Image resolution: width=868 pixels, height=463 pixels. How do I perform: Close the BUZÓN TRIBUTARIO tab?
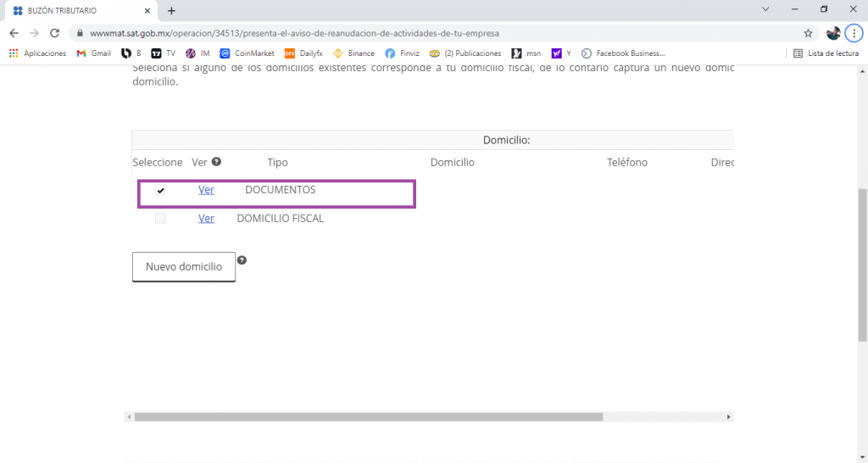coord(147,10)
